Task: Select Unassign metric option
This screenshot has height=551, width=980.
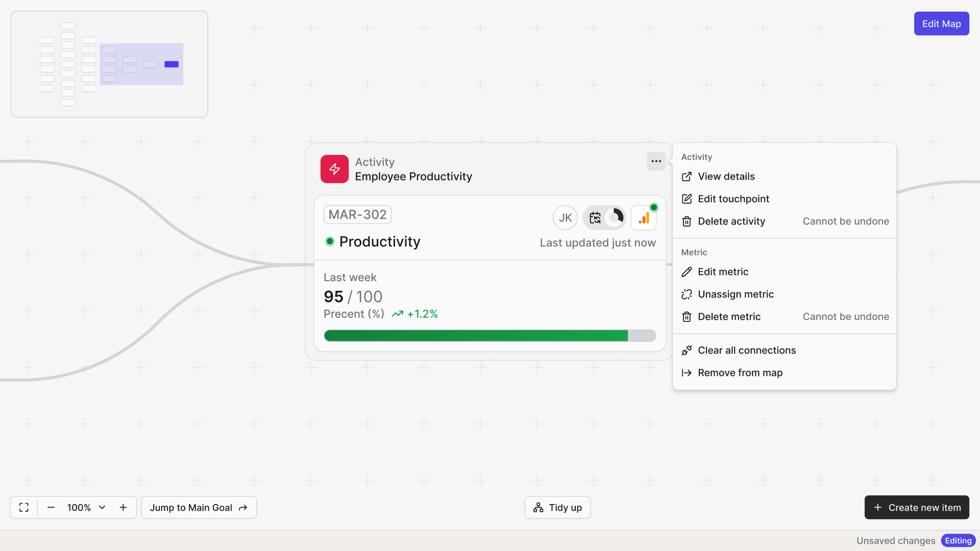Action: click(x=736, y=294)
